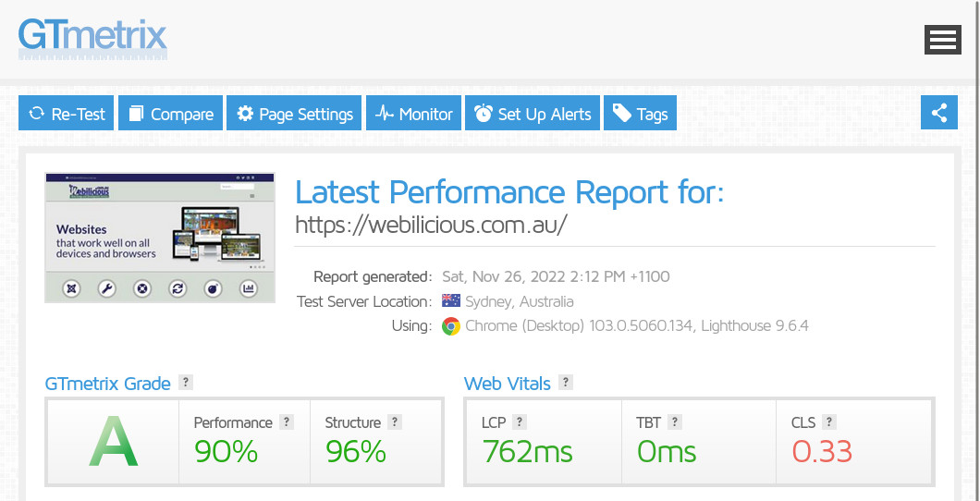Click the CLS help question mark
The image size is (980, 501).
828,422
